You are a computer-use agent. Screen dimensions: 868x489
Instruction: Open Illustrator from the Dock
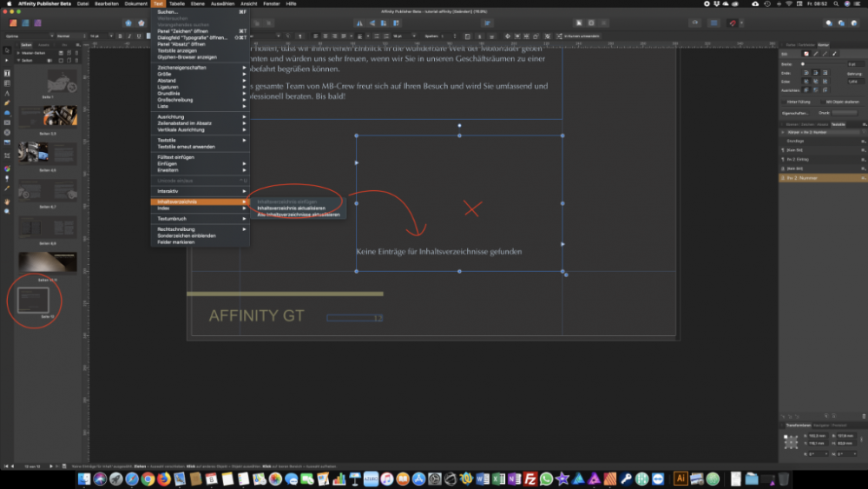click(x=681, y=478)
